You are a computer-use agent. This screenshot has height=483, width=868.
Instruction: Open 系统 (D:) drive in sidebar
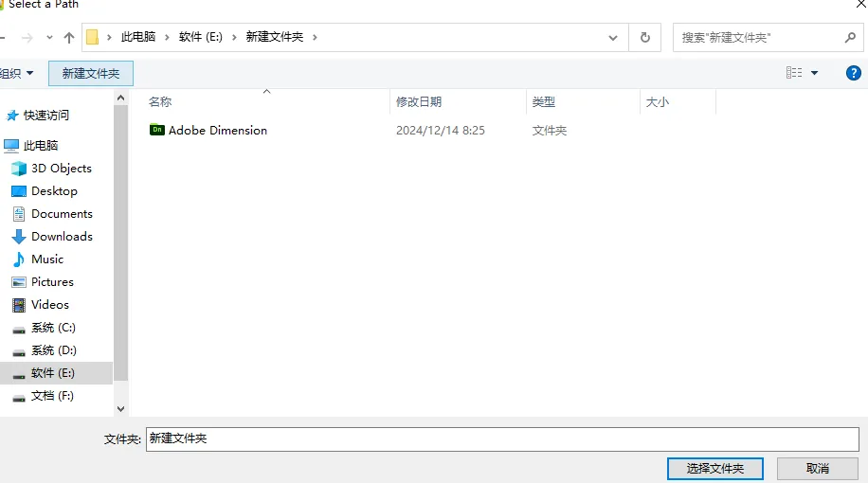pyautogui.click(x=54, y=350)
